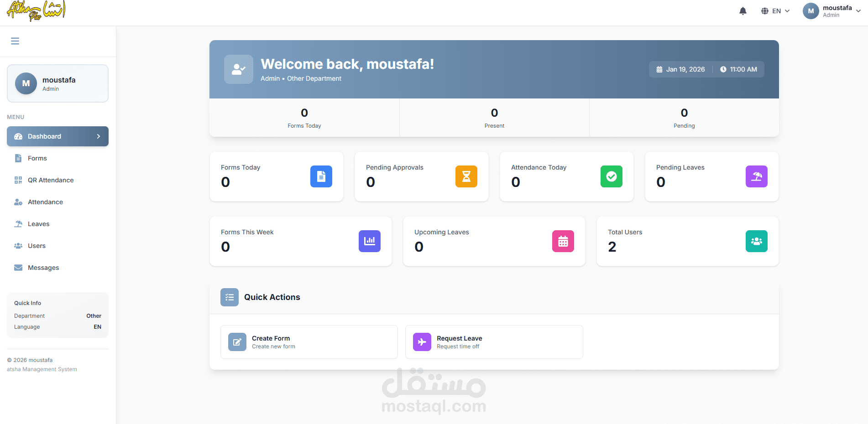Click the hamburger menu icon
868x424 pixels.
point(15,41)
